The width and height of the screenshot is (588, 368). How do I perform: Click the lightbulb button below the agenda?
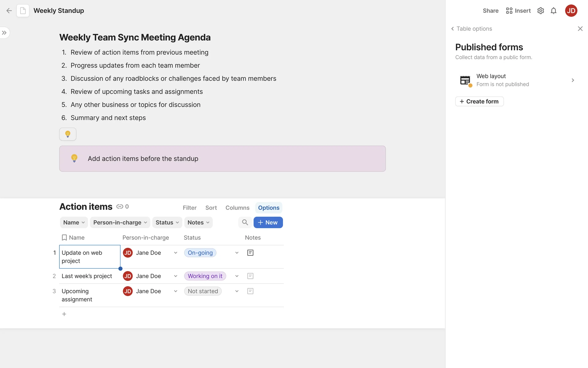(68, 134)
